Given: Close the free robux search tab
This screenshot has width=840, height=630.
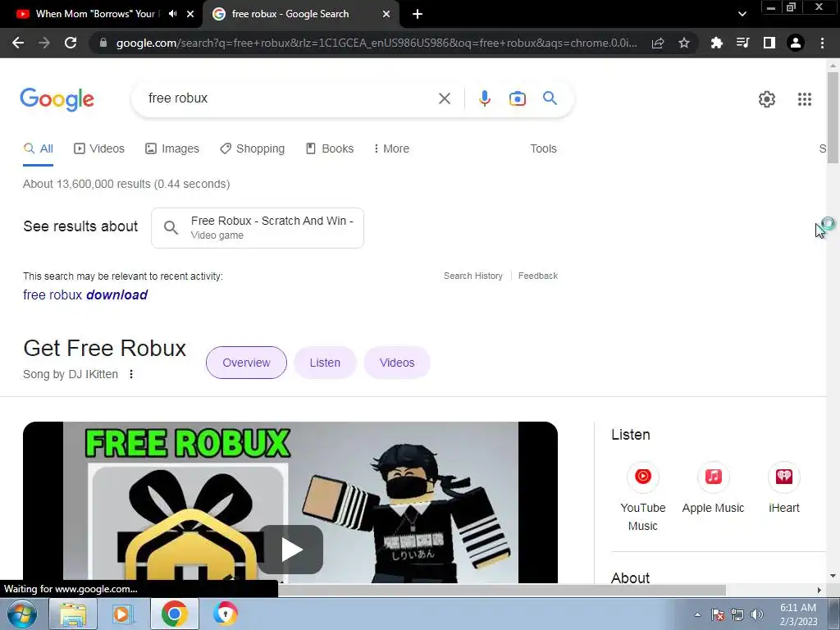Looking at the screenshot, I should tap(386, 14).
